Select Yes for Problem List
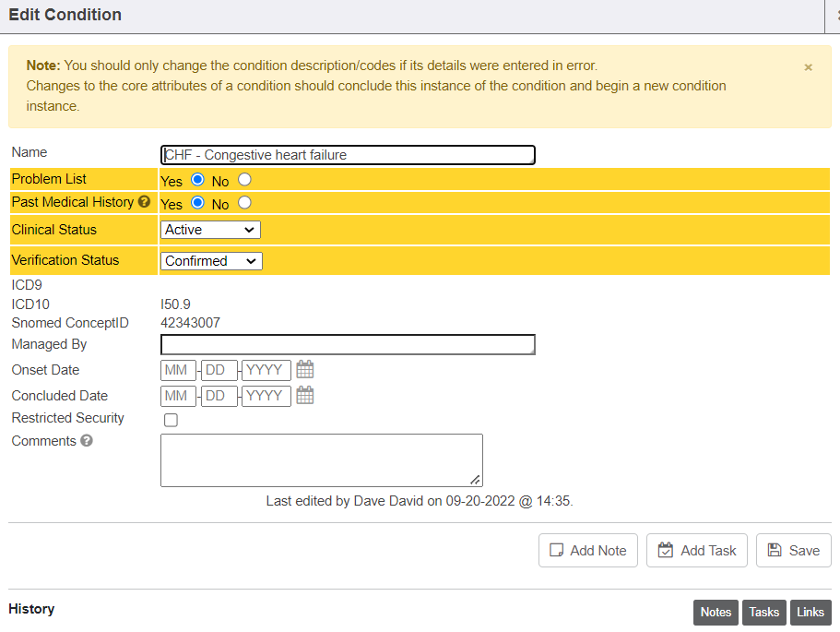Image resolution: width=840 pixels, height=632 pixels. click(197, 180)
